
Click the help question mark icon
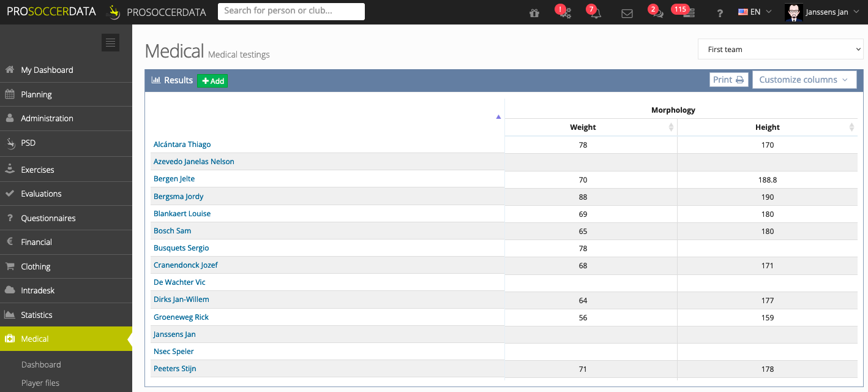pyautogui.click(x=720, y=13)
